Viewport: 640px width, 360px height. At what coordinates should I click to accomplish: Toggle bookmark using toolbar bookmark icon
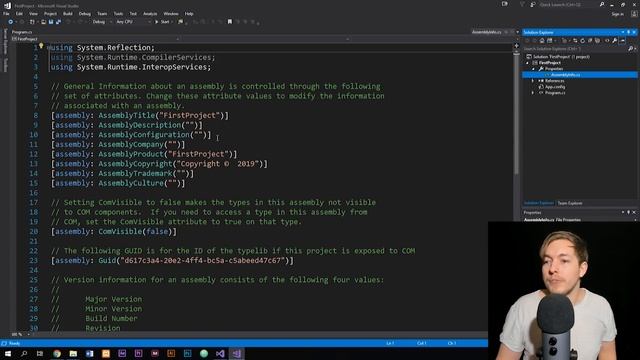coord(230,22)
